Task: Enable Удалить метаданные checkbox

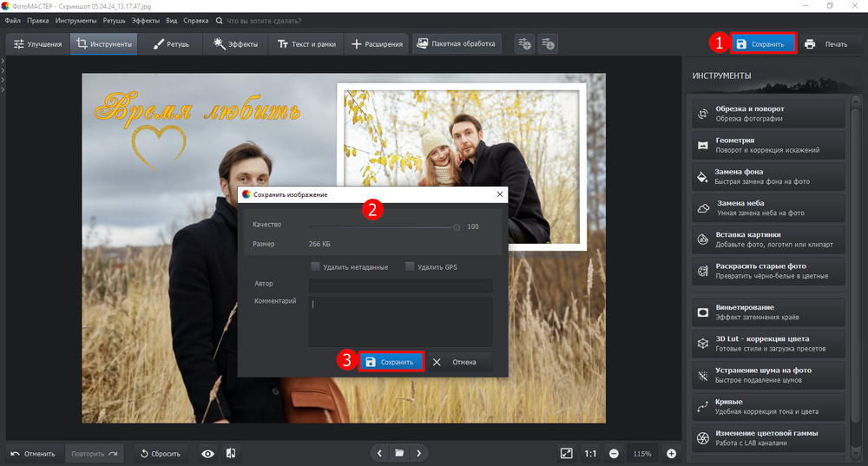Action: [x=316, y=267]
